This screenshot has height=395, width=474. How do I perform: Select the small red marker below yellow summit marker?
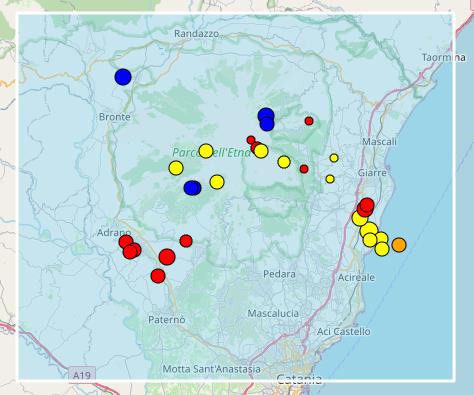point(304,169)
